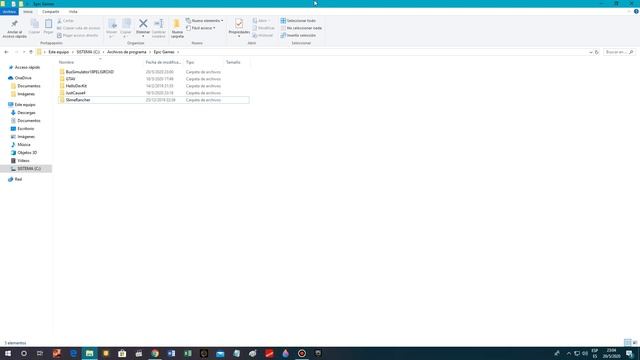Image resolution: width=640 pixels, height=360 pixels.
Task: Switch to the Compartir ribbon tab
Action: (x=51, y=11)
